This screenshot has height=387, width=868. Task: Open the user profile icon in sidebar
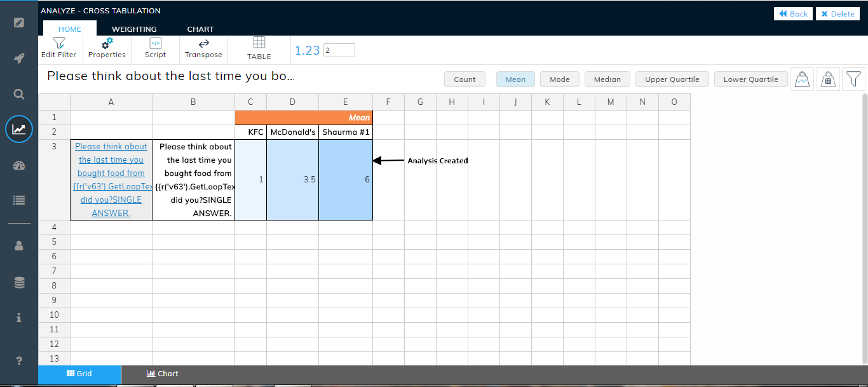pyautogui.click(x=19, y=245)
